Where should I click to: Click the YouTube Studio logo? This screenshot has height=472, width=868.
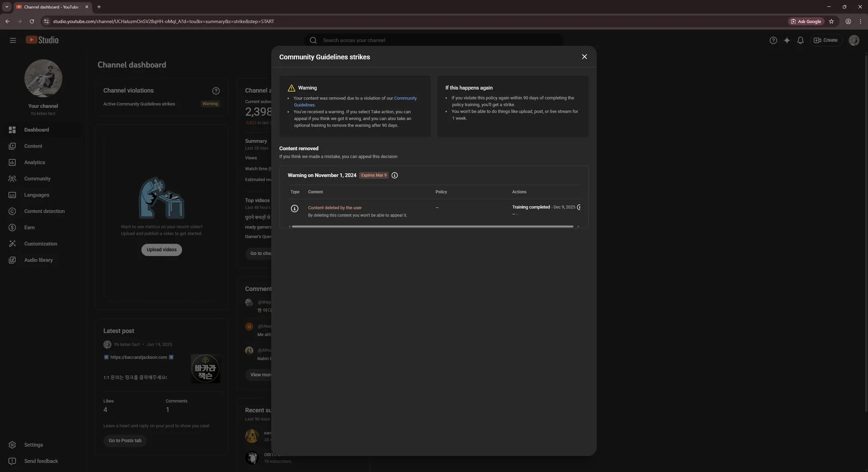coord(42,40)
